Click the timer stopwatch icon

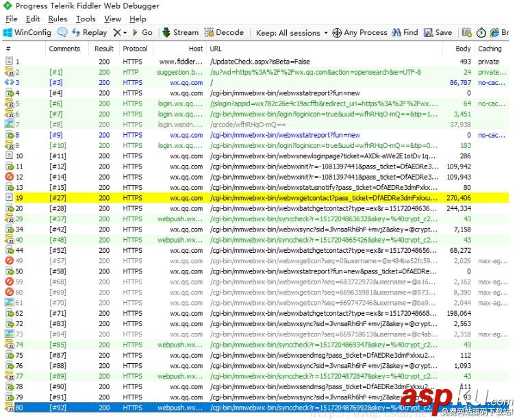pos(481,33)
